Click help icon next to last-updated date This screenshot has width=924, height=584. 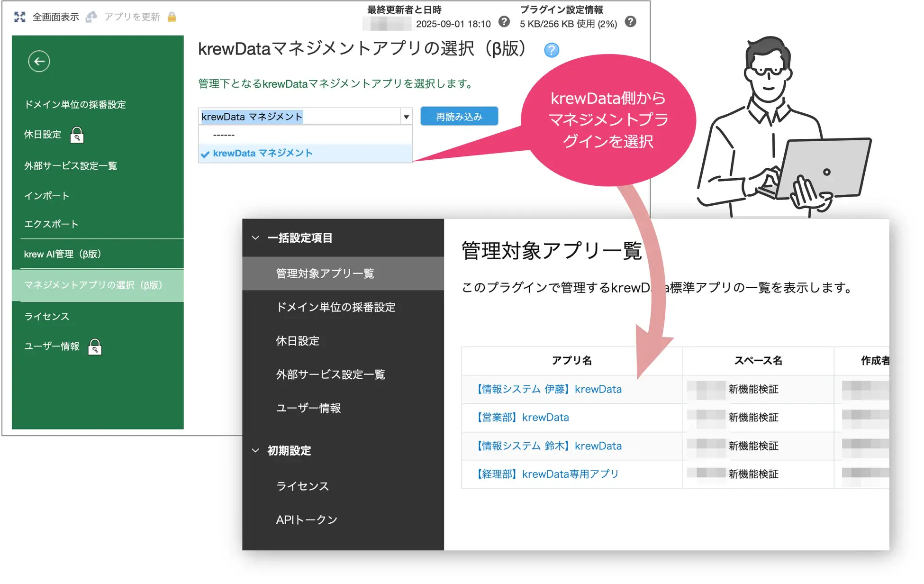click(x=504, y=22)
